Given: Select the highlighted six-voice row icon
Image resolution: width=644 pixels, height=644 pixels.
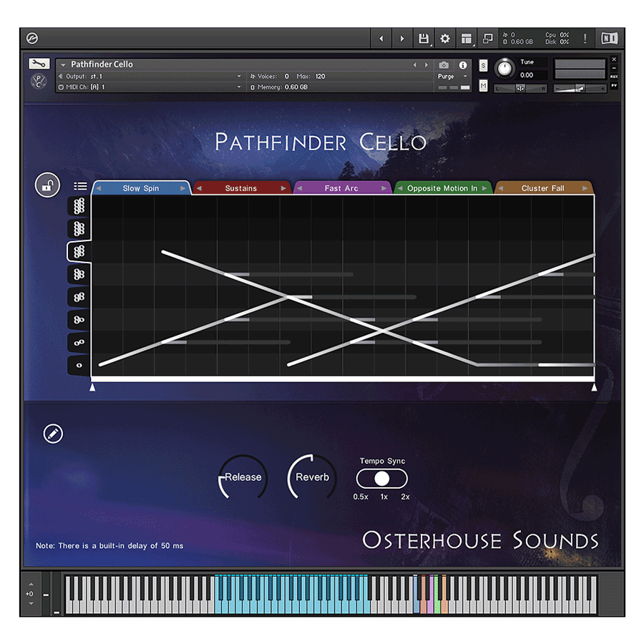Looking at the screenshot, I should coord(79,251).
